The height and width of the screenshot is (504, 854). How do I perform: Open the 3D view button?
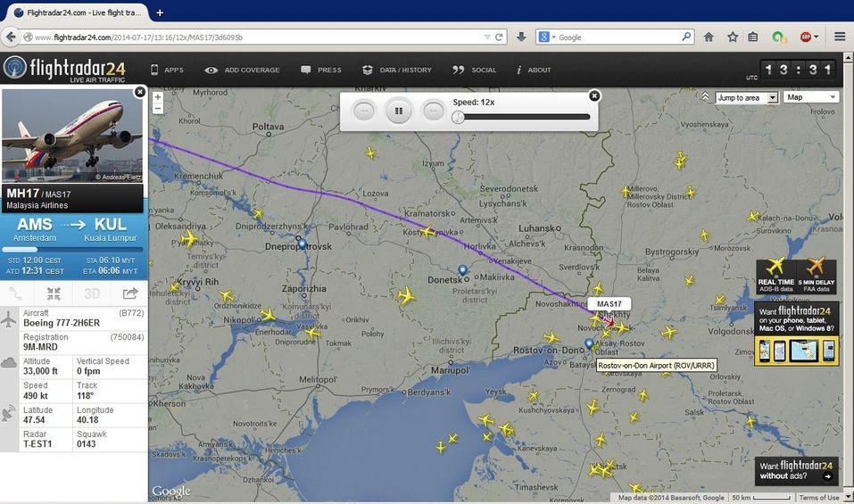[x=92, y=293]
